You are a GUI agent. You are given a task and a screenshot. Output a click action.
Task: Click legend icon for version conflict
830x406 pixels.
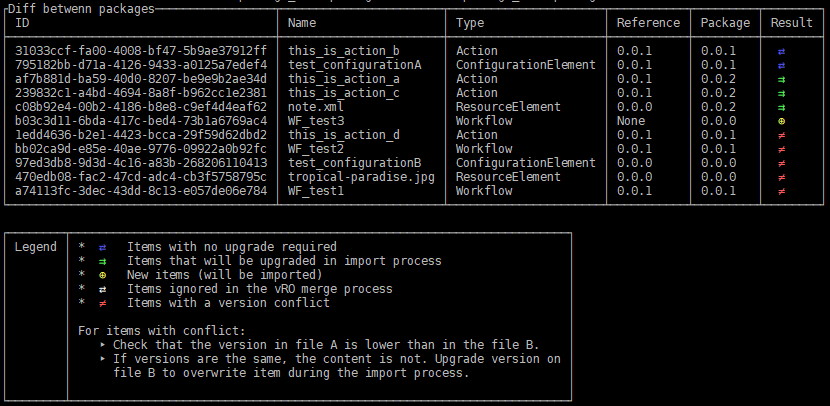click(102, 303)
